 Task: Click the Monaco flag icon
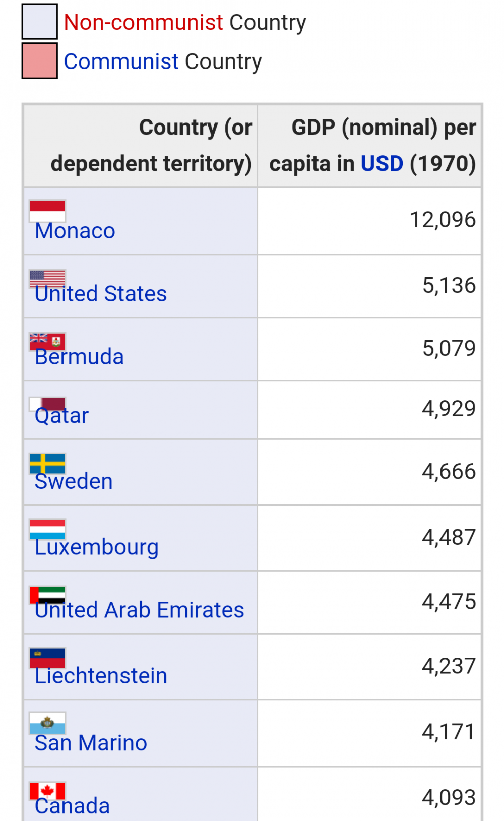point(47,211)
